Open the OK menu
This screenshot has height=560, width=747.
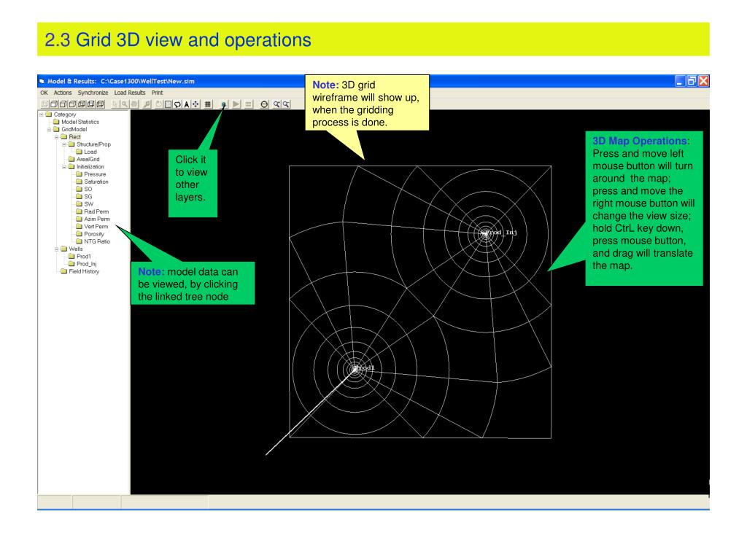pos(44,93)
